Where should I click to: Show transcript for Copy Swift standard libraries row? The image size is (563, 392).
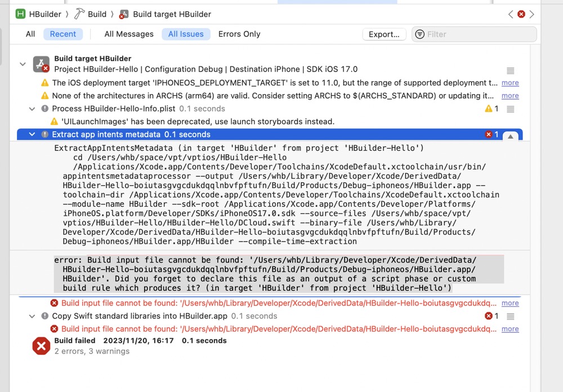tap(510, 316)
